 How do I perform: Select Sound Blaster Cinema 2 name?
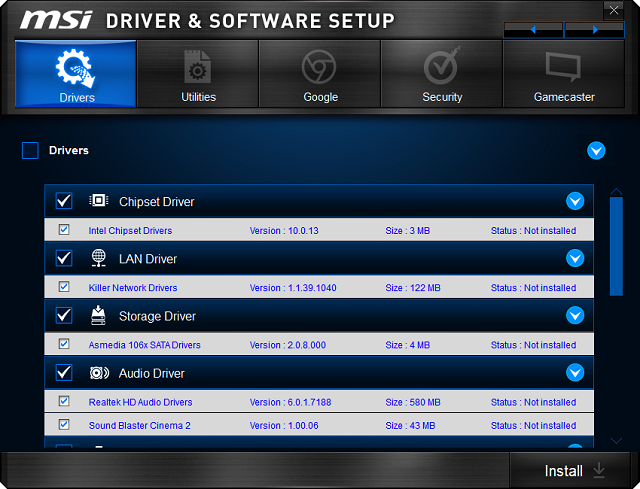140,425
